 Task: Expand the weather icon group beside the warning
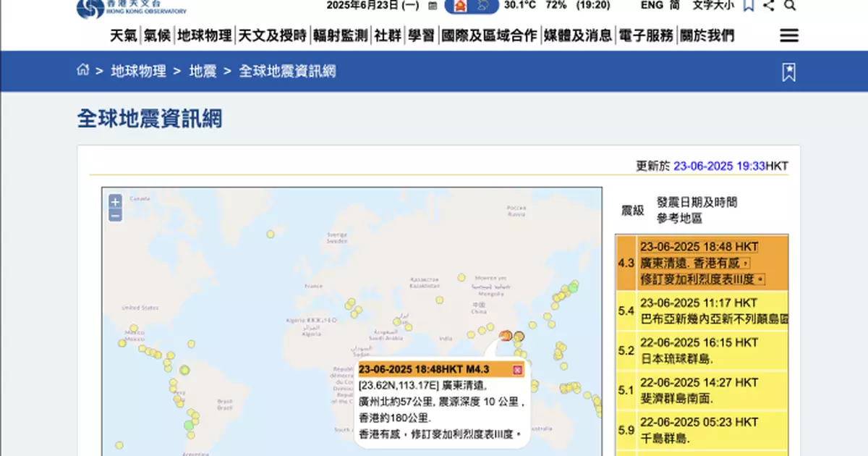coord(483,6)
